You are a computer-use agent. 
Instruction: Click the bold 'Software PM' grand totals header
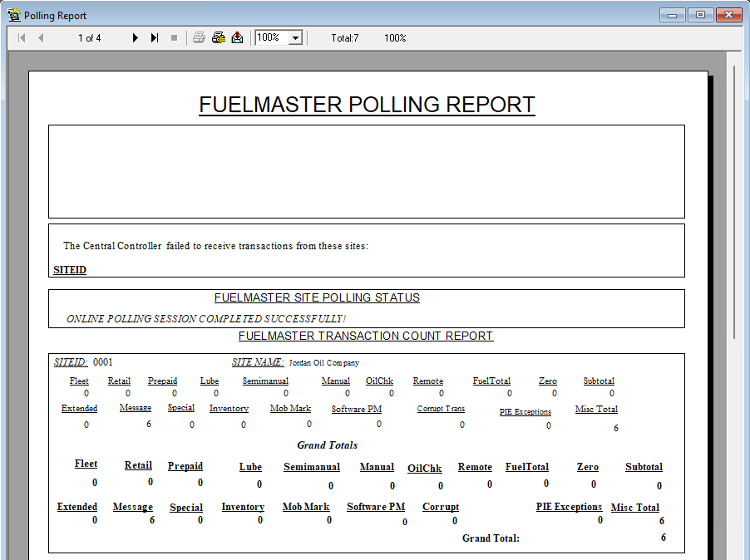(376, 507)
